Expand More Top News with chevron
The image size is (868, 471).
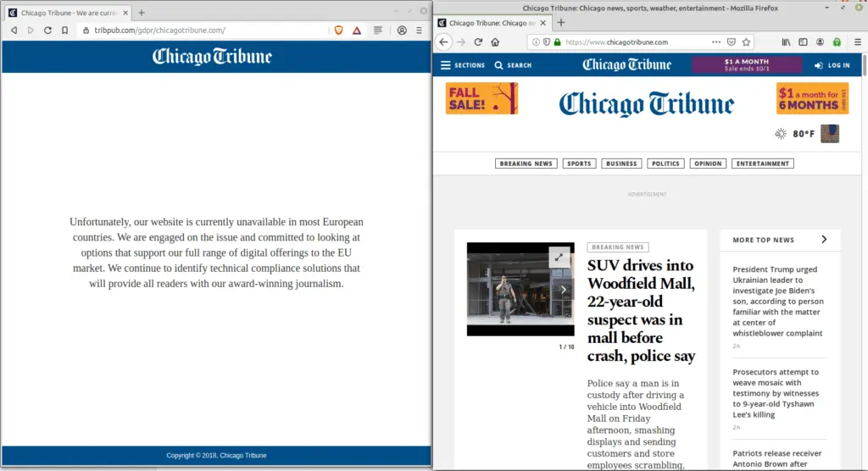tap(824, 239)
